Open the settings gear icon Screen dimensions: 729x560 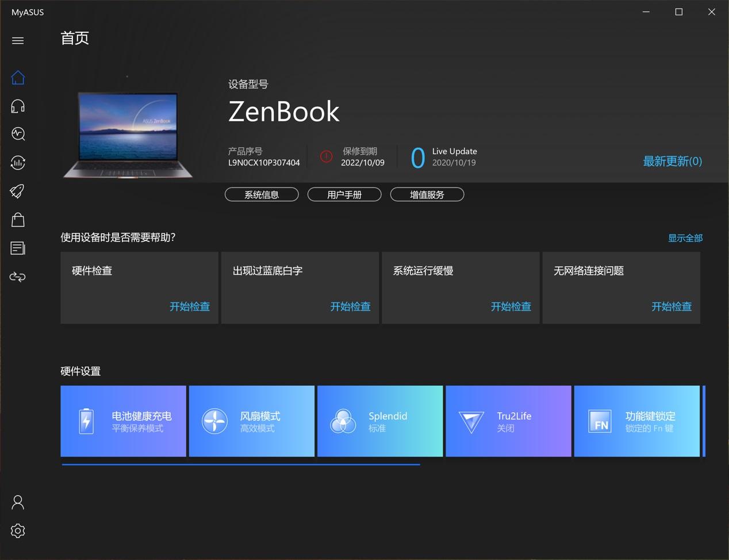coord(18,531)
